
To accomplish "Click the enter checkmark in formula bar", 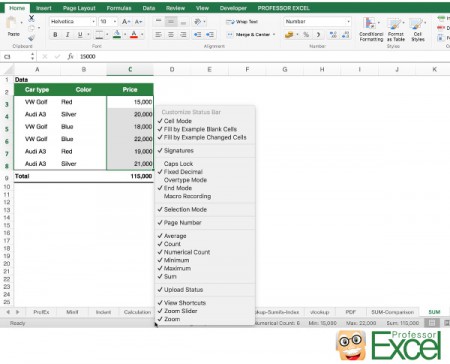I will (x=57, y=56).
